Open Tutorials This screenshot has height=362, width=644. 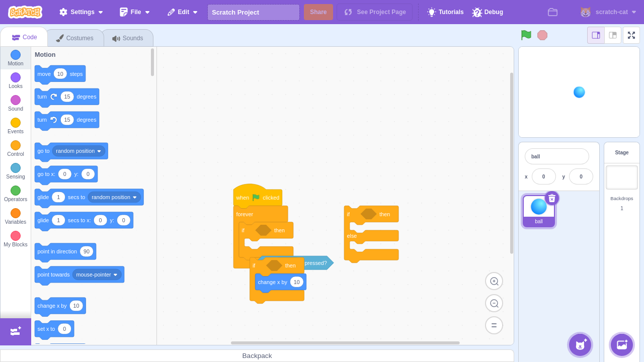(x=445, y=12)
